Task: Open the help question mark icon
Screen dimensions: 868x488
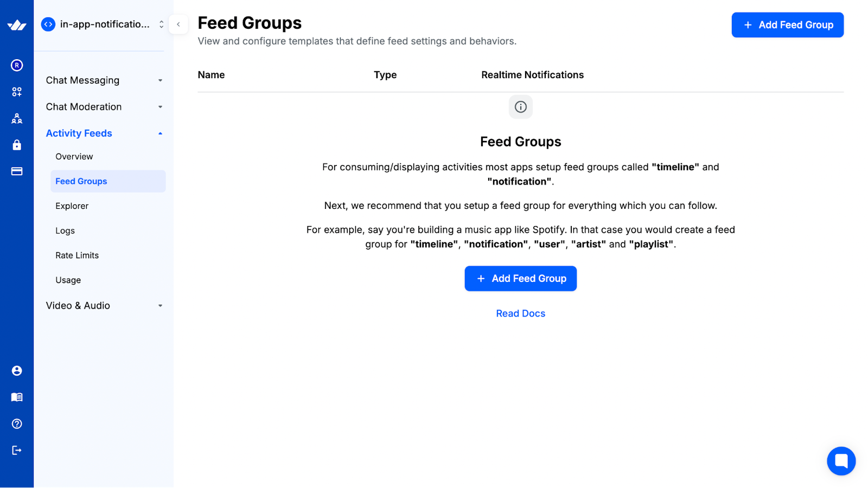Action: [x=17, y=423]
